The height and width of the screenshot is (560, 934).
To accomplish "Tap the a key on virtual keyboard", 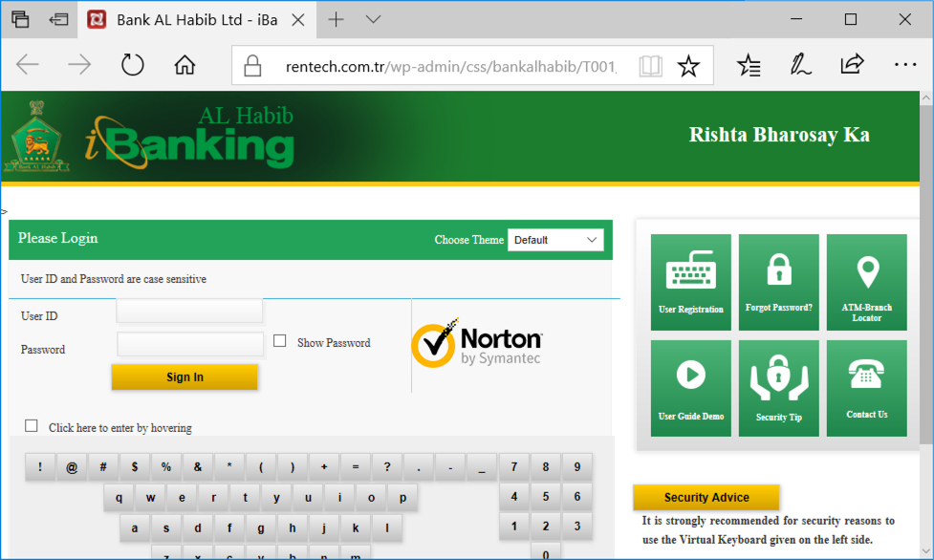I will click(x=135, y=528).
